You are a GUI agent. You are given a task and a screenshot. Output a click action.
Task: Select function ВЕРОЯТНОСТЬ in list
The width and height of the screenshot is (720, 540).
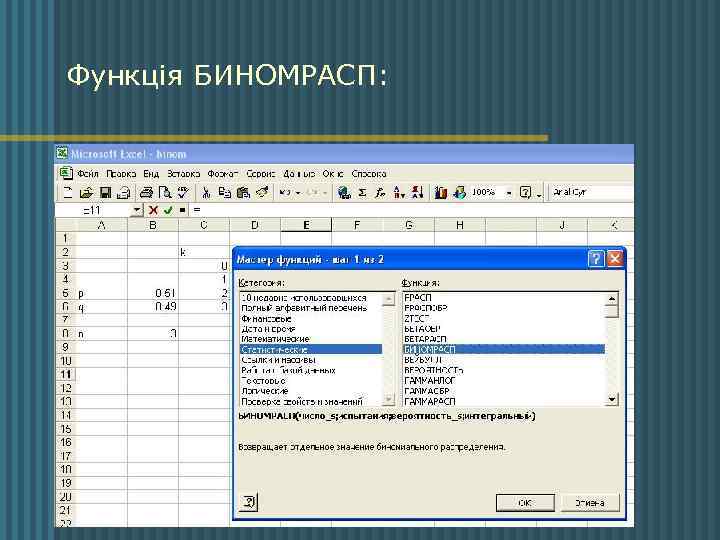point(504,370)
